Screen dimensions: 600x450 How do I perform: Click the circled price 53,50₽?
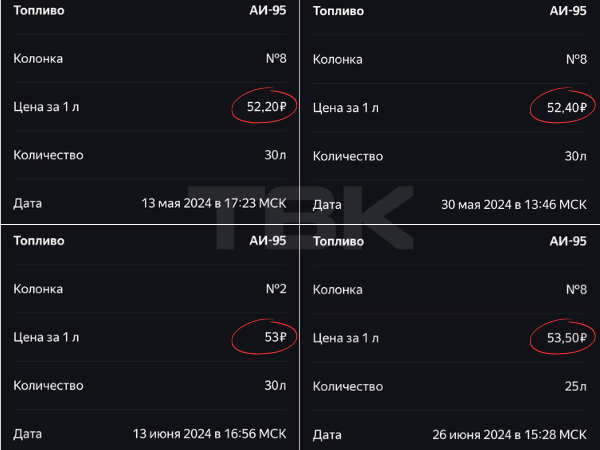point(567,338)
